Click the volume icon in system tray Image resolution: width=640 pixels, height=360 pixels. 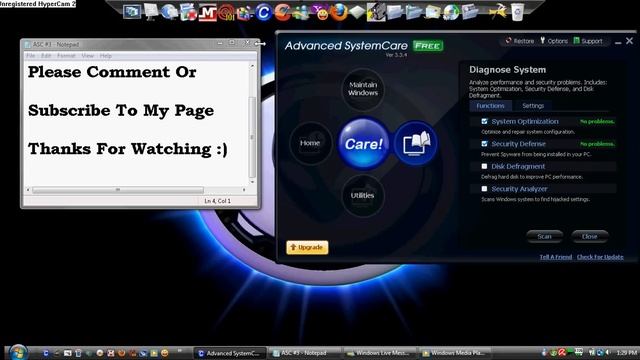(x=608, y=352)
